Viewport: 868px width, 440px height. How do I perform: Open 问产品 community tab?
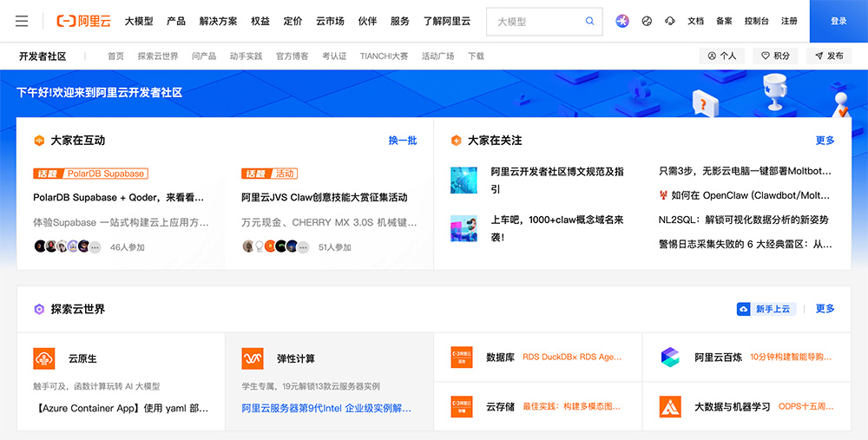tap(204, 56)
